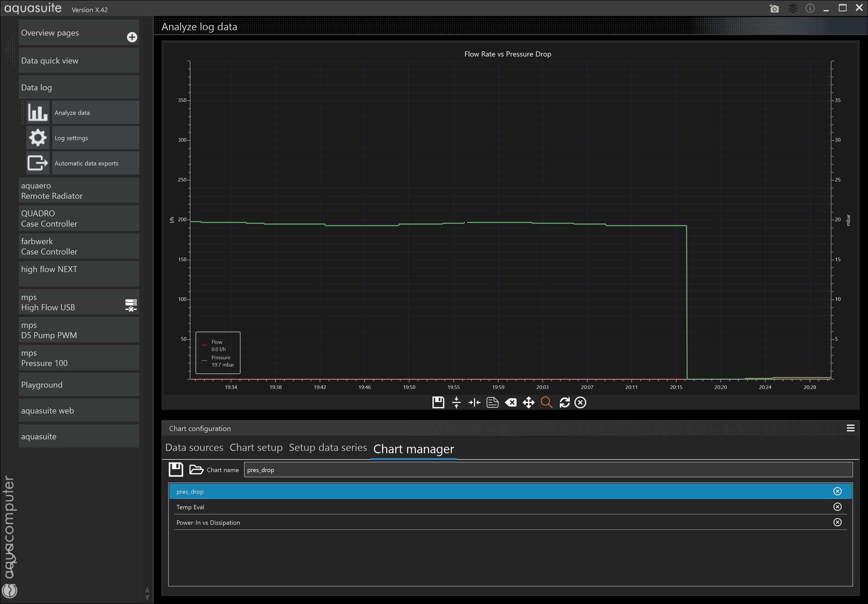Add a new overview page with plus icon
The width and height of the screenshot is (868, 604).
(x=131, y=37)
